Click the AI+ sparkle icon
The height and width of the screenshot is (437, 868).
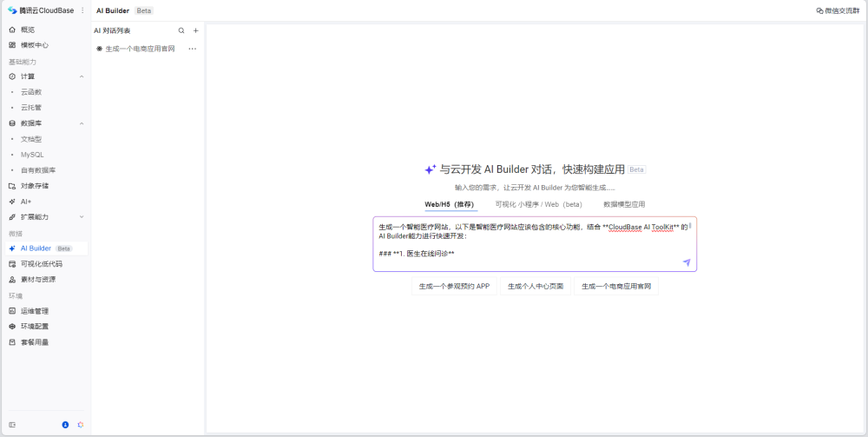(12, 202)
